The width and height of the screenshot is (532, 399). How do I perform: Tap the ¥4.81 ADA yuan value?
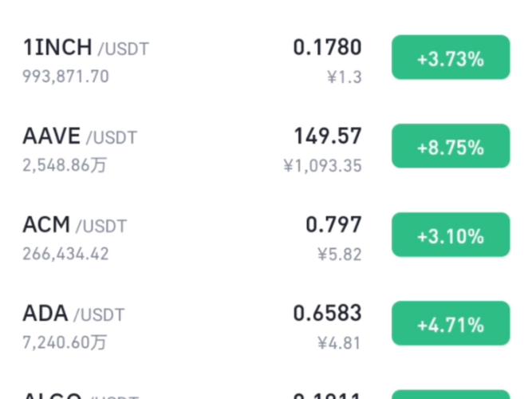(x=340, y=343)
